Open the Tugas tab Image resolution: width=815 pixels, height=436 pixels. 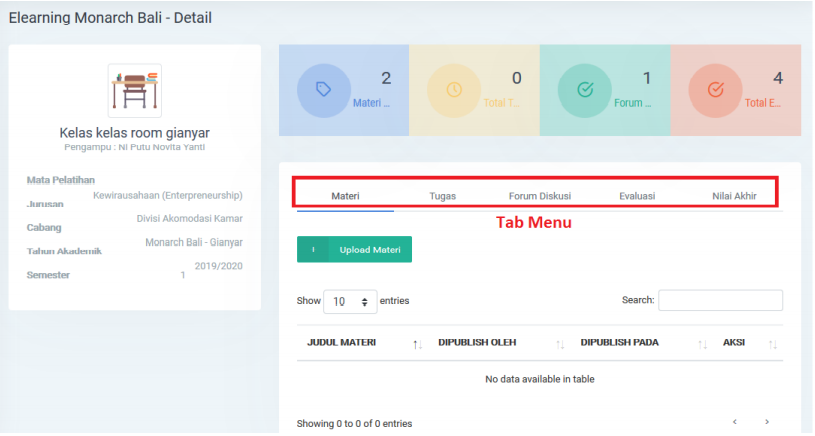point(442,196)
